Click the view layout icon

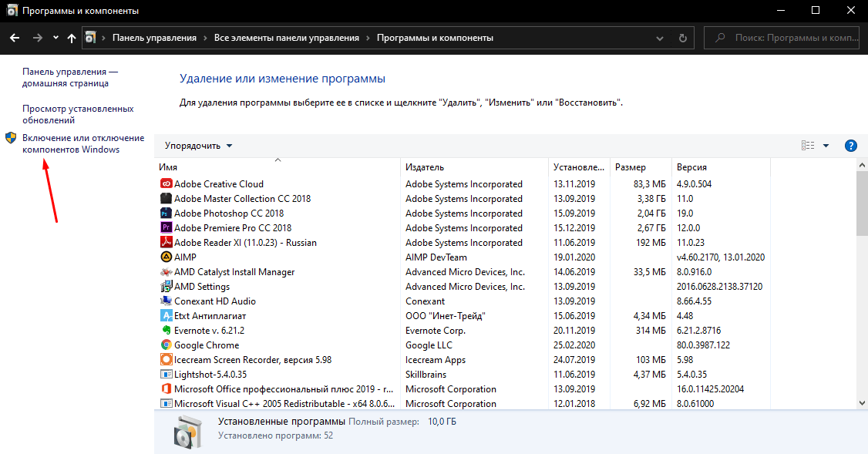click(x=808, y=146)
